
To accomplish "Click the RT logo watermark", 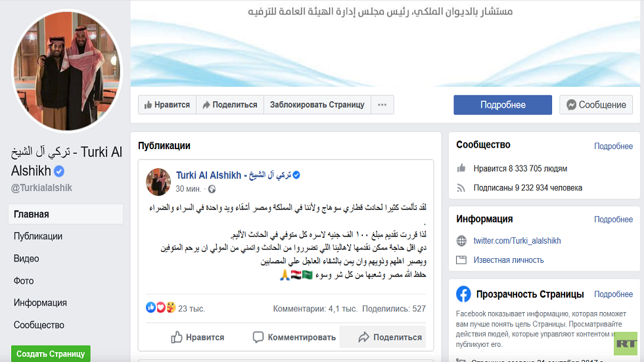I will pyautogui.click(x=626, y=344).
